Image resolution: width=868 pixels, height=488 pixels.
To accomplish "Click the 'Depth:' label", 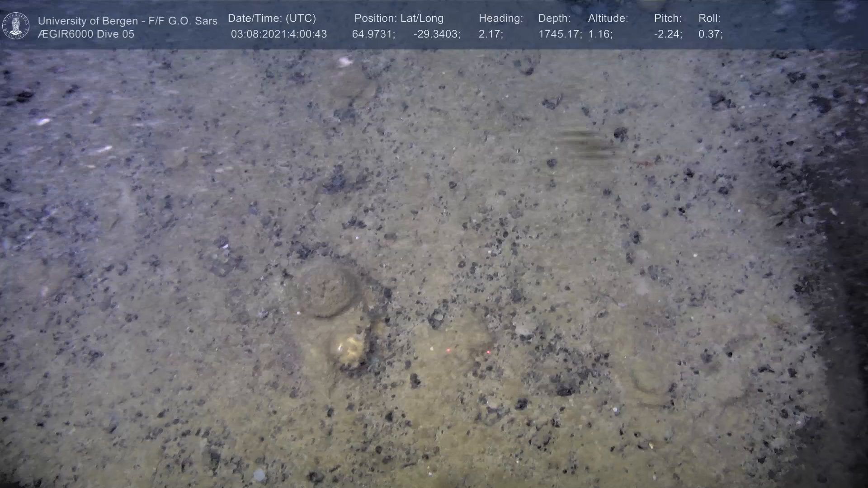I will pyautogui.click(x=554, y=19).
